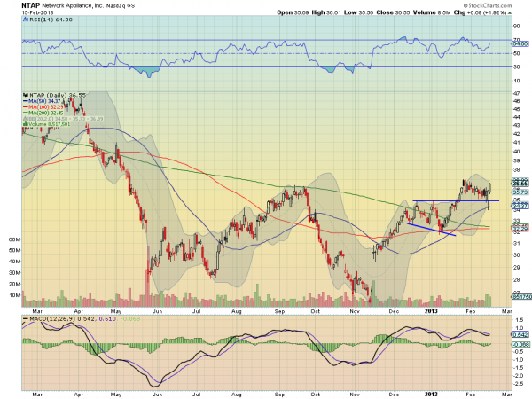Click the 34.37 MA(50) tag on the price axis

pyautogui.click(x=520, y=206)
